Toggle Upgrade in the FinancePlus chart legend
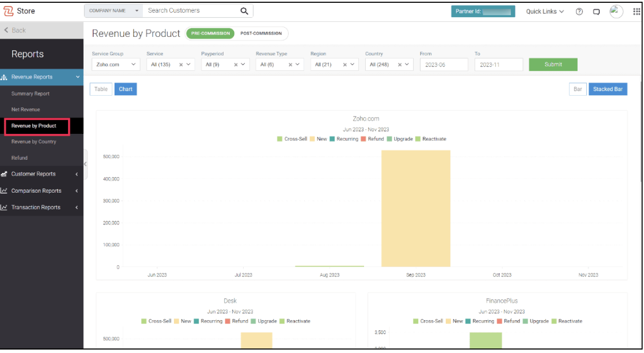644x353 pixels. [x=536, y=321]
